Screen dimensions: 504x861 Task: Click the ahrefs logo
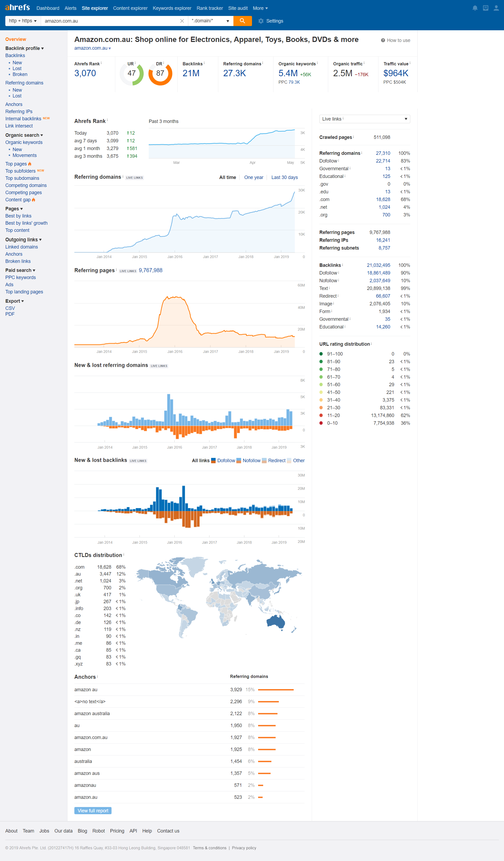(x=18, y=7)
